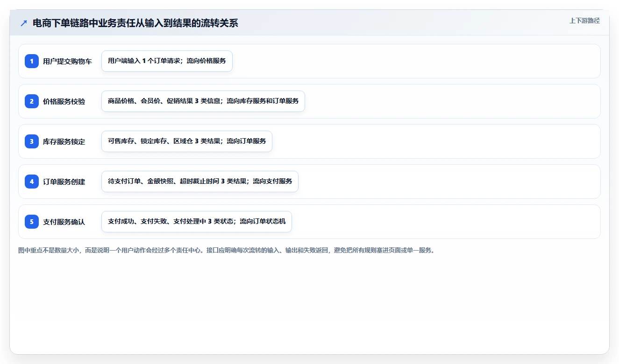Select step number badge 2

(x=32, y=101)
